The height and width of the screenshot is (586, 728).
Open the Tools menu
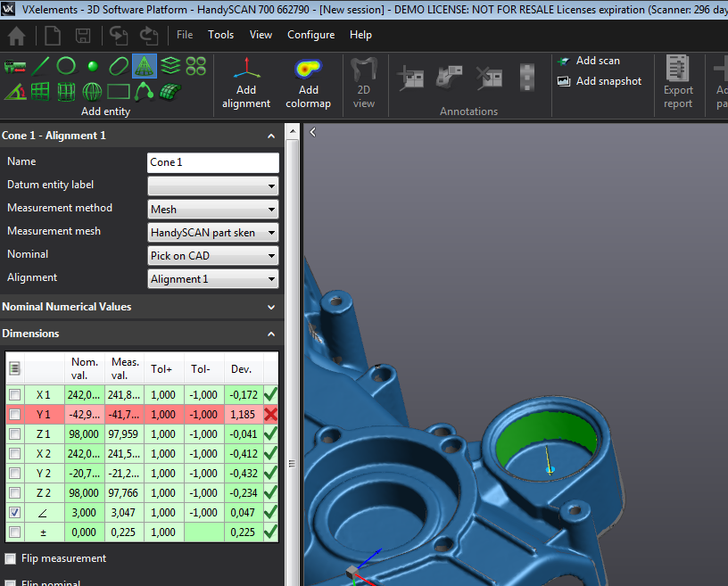click(x=220, y=35)
